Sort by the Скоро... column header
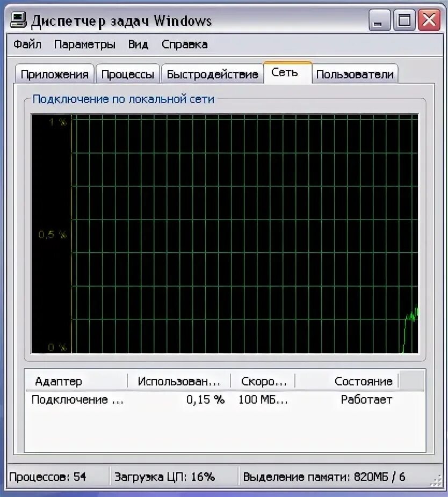The height and width of the screenshot is (497, 448). (263, 381)
